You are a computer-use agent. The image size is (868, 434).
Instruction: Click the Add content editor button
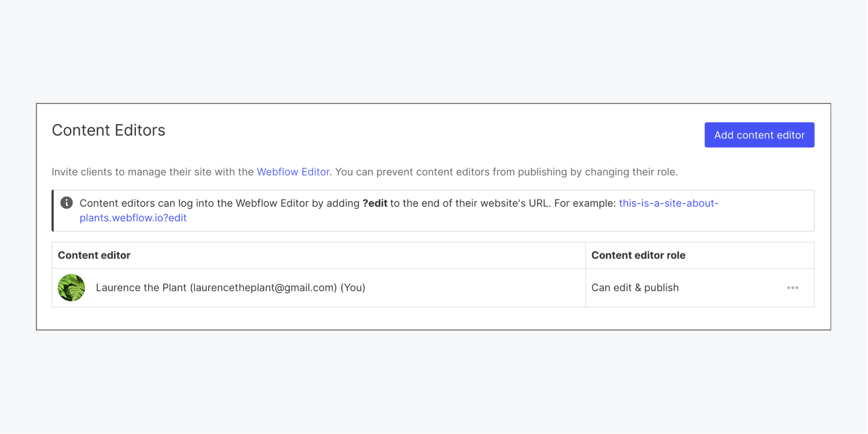coord(759,135)
